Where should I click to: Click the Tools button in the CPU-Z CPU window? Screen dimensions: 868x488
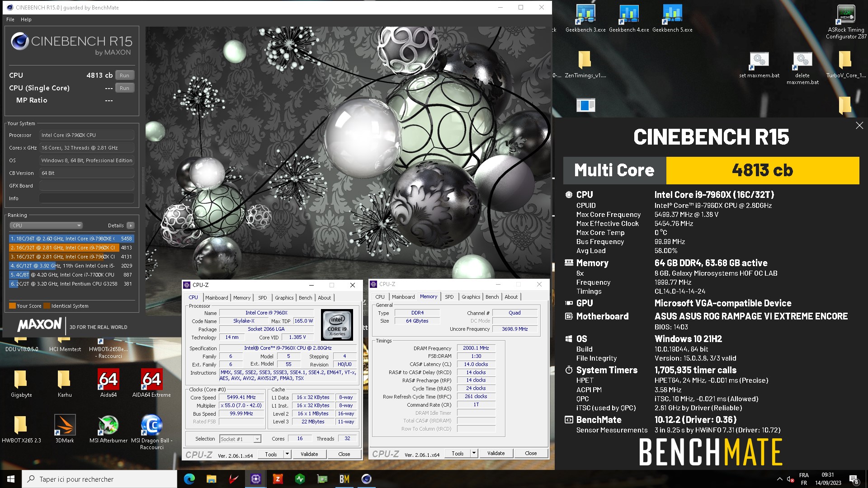(x=271, y=454)
